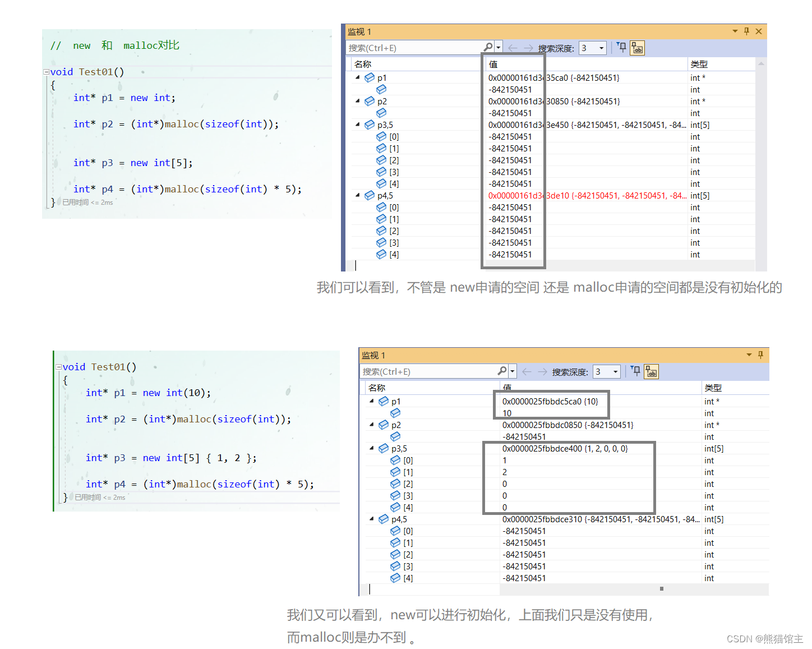
Task: Click the cube icon of p1 in upper watch window
Action: coord(370,77)
